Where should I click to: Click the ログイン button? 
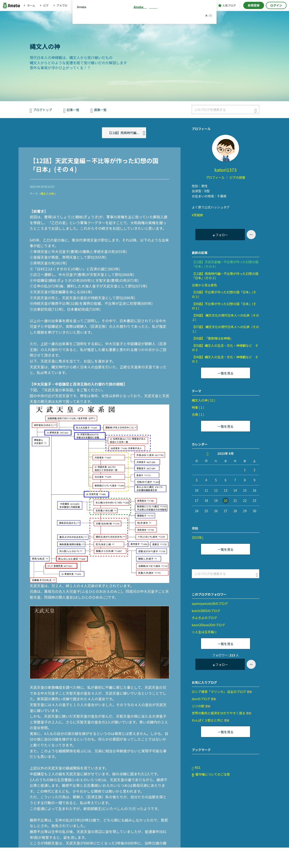pos(276,5)
